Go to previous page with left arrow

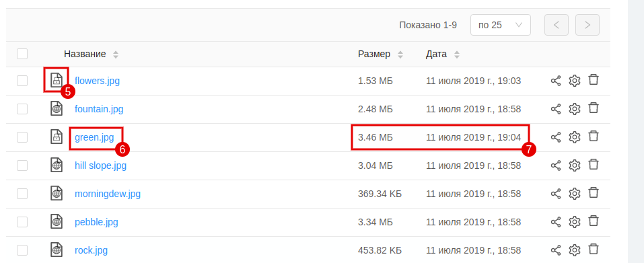[x=557, y=25]
